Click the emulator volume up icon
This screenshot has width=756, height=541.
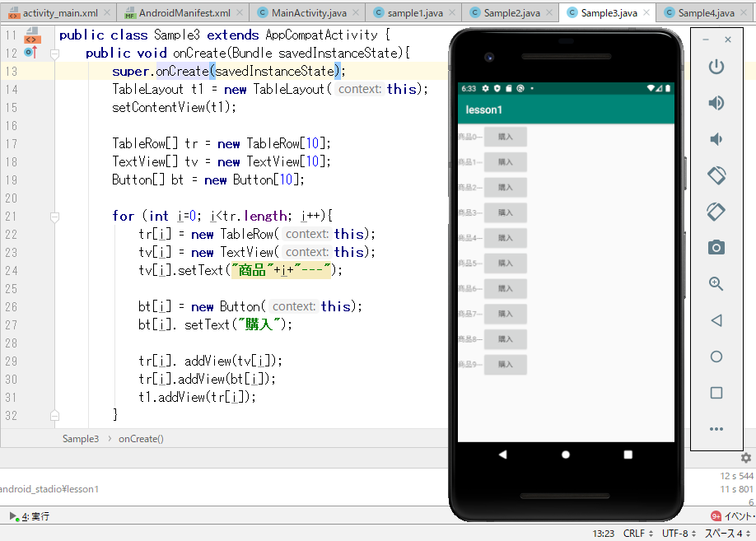[716, 103]
